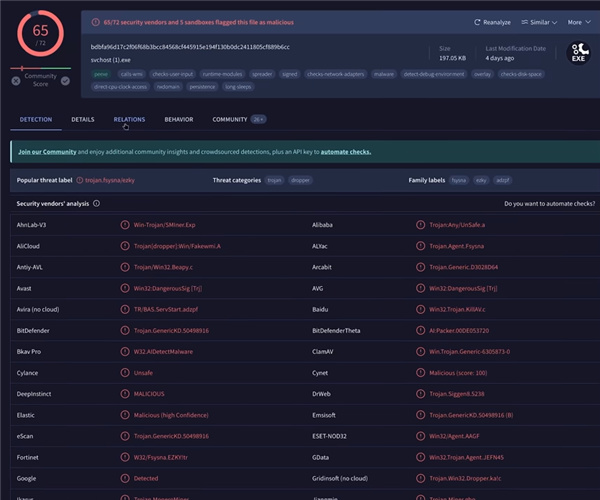
Task: Select the adzpf family label chip
Action: tap(503, 180)
